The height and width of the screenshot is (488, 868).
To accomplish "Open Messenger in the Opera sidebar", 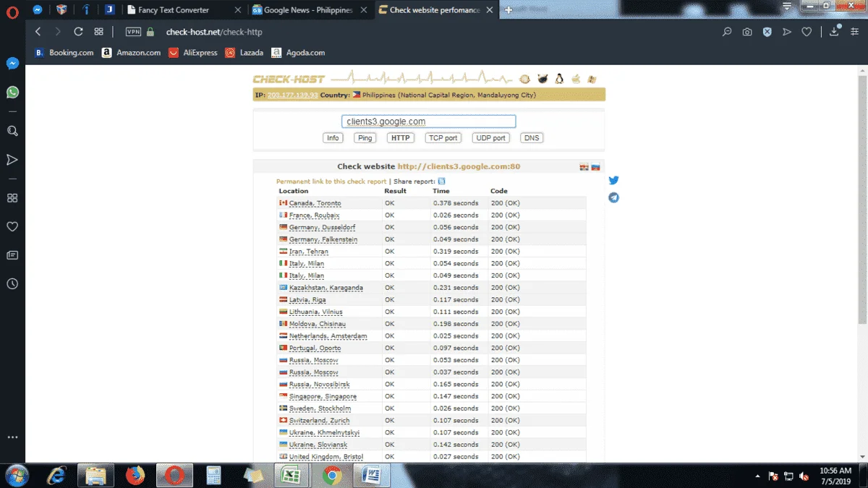I will tap(12, 64).
